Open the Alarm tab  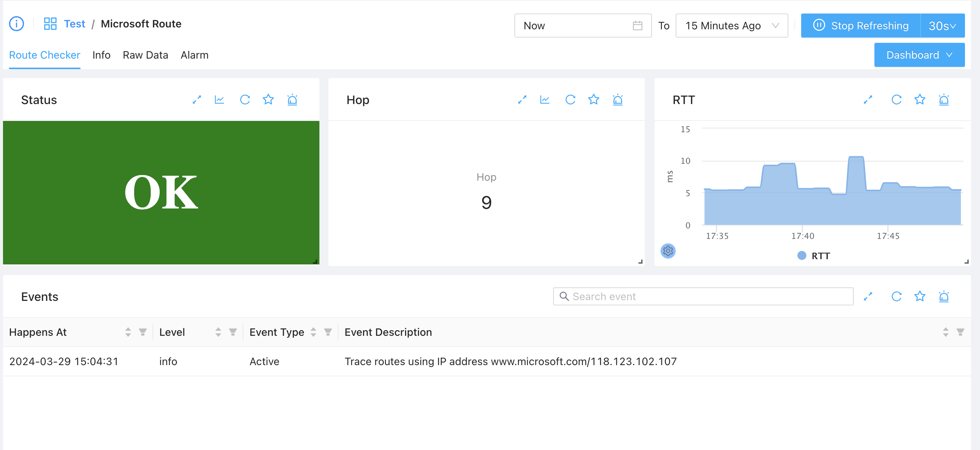pos(194,55)
